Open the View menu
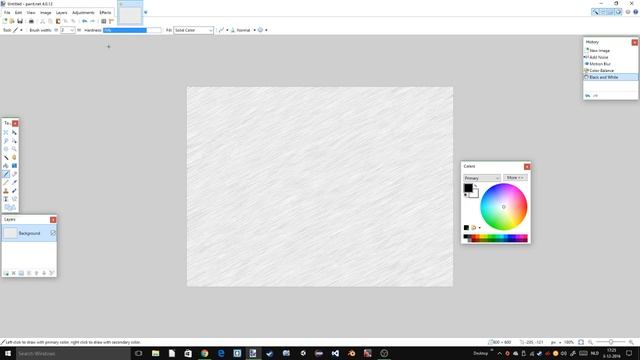This screenshot has height=360, width=640. point(31,13)
